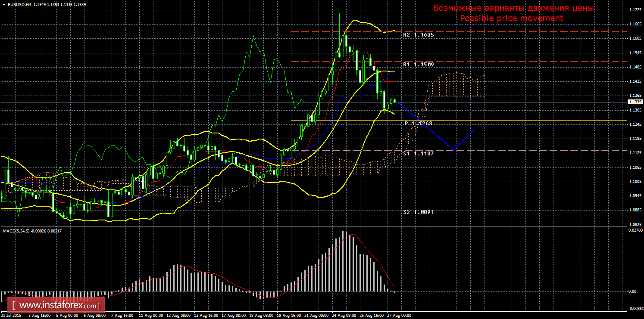Click the red 'Possible price movement' heading
644x319 pixels.
click(x=511, y=19)
